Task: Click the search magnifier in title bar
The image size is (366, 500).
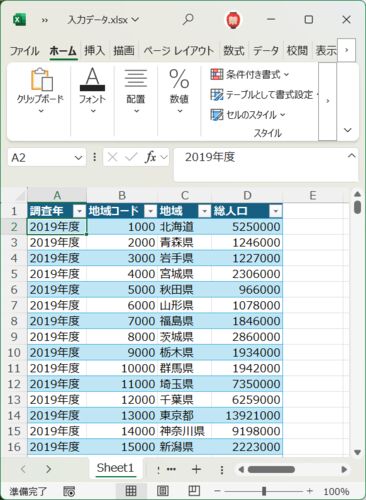Action: [x=188, y=19]
